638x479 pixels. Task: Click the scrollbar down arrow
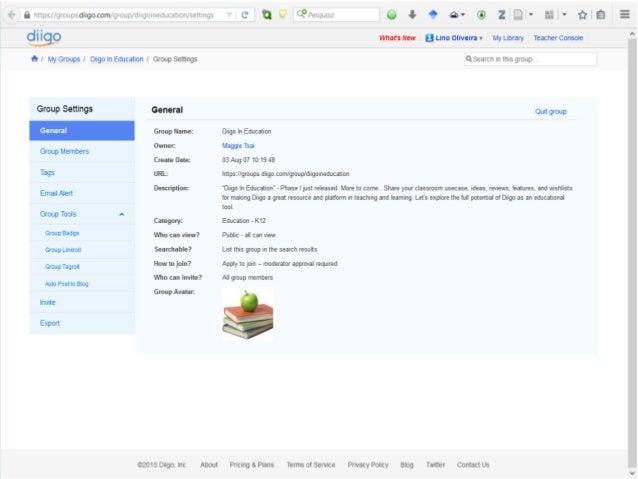click(x=632, y=473)
